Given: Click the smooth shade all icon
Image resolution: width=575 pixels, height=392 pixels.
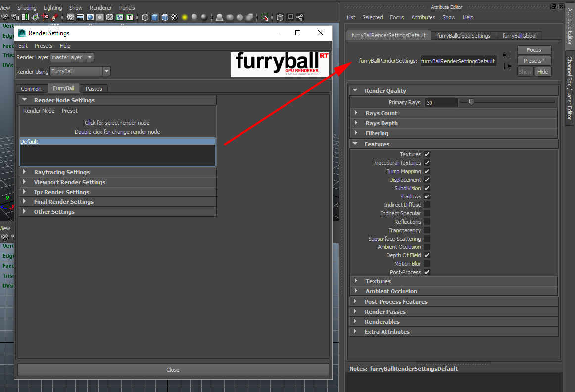Looking at the screenshot, I should pos(155,17).
